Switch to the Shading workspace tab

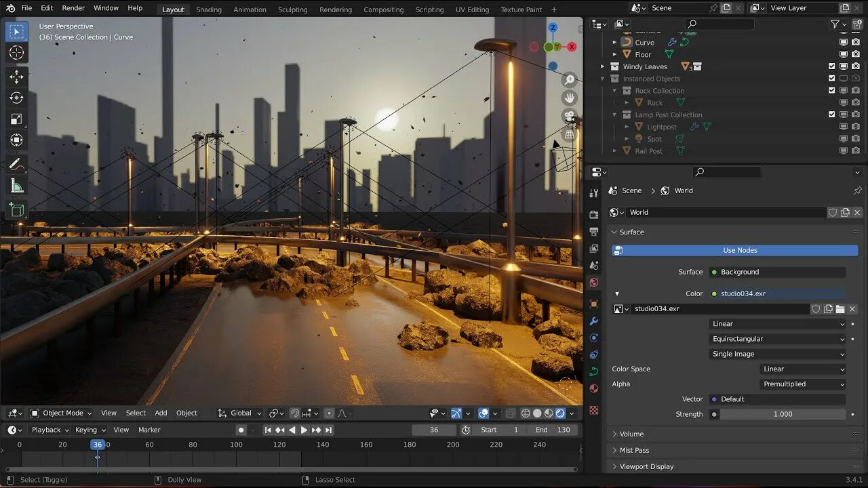(209, 9)
